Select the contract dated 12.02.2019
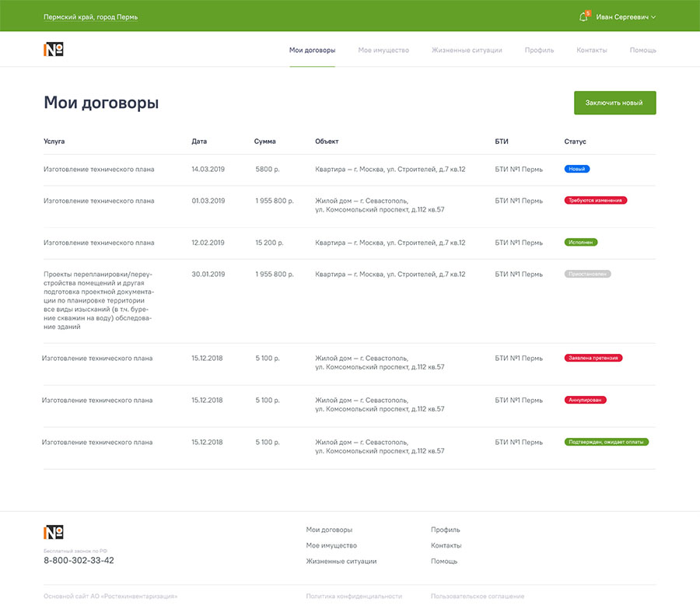 [208, 243]
